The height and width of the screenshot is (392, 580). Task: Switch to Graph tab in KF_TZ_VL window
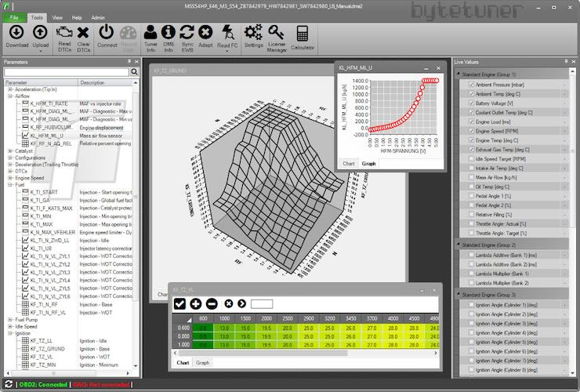tap(203, 363)
